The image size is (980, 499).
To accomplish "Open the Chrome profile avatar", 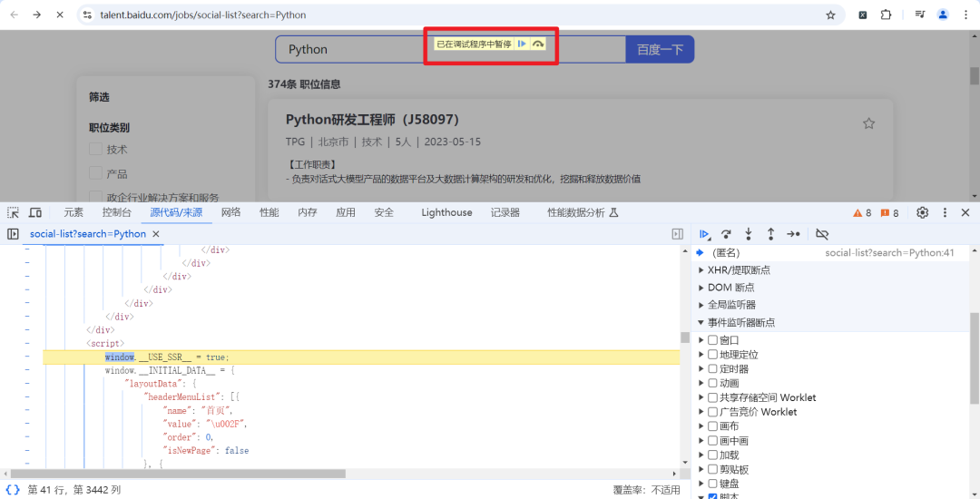I will [x=943, y=15].
